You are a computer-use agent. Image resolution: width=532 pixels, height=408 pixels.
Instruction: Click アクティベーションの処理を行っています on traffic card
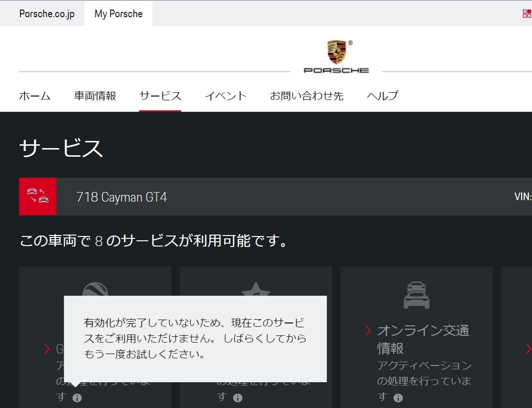click(x=424, y=381)
